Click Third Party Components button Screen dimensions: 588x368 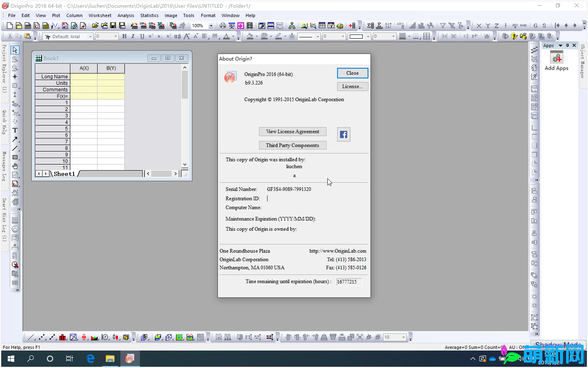[293, 145]
